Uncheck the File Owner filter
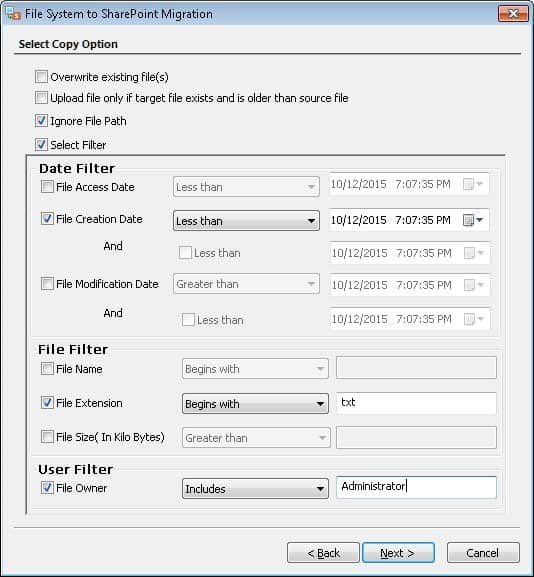 tap(47, 488)
